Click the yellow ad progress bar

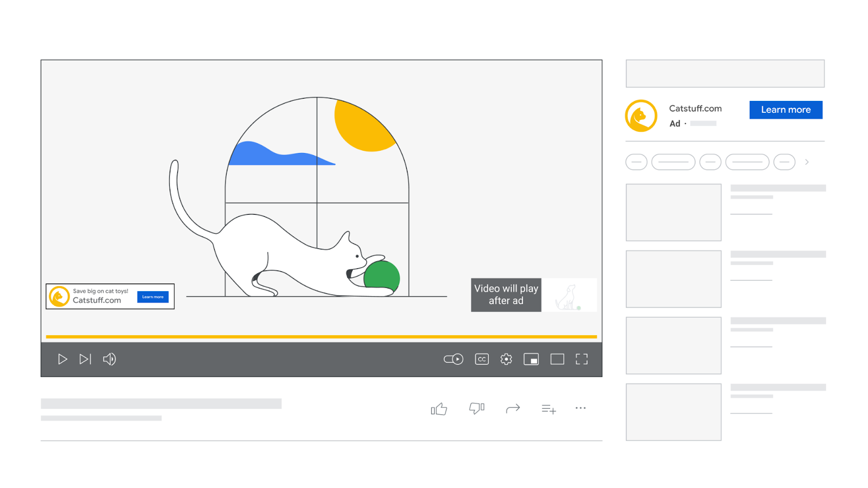(321, 337)
